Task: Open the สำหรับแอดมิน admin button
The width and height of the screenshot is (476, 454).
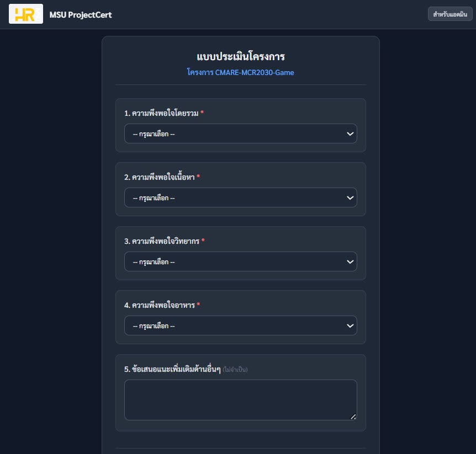Action: [x=450, y=14]
